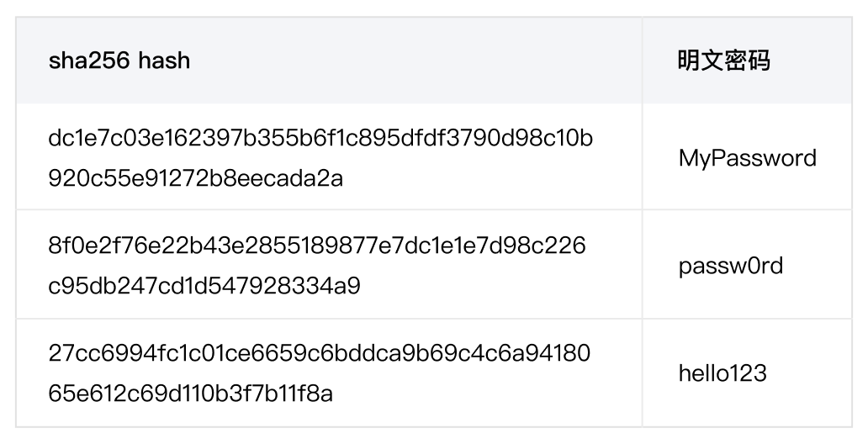Viewport: 868px width, 444px height.
Task: Click hash line starting with 65e612c6
Action: point(93,394)
